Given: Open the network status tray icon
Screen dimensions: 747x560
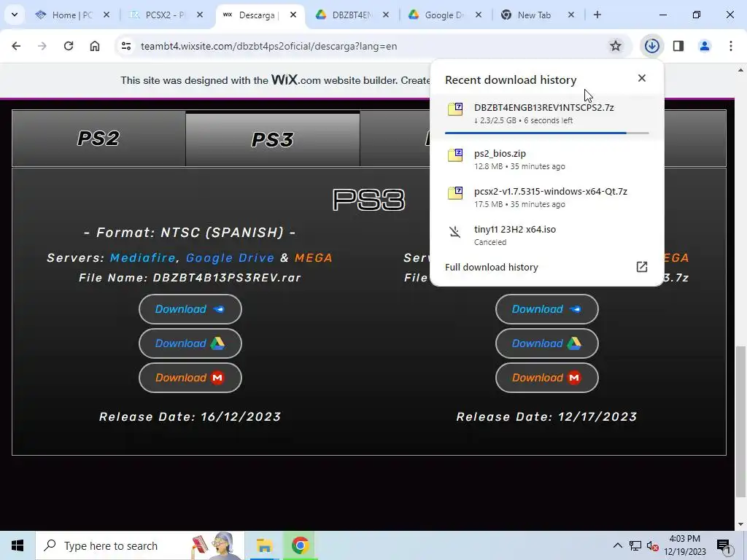Looking at the screenshot, I should pyautogui.click(x=635, y=545).
